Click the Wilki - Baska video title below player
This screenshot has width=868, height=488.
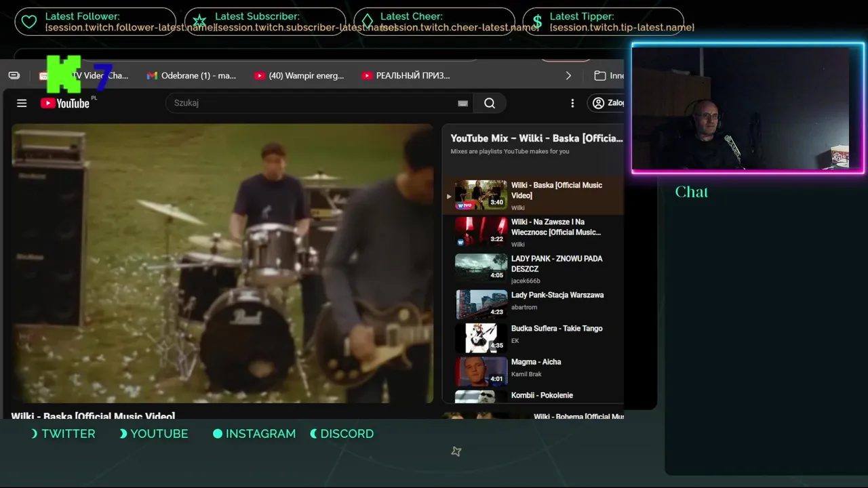93,415
